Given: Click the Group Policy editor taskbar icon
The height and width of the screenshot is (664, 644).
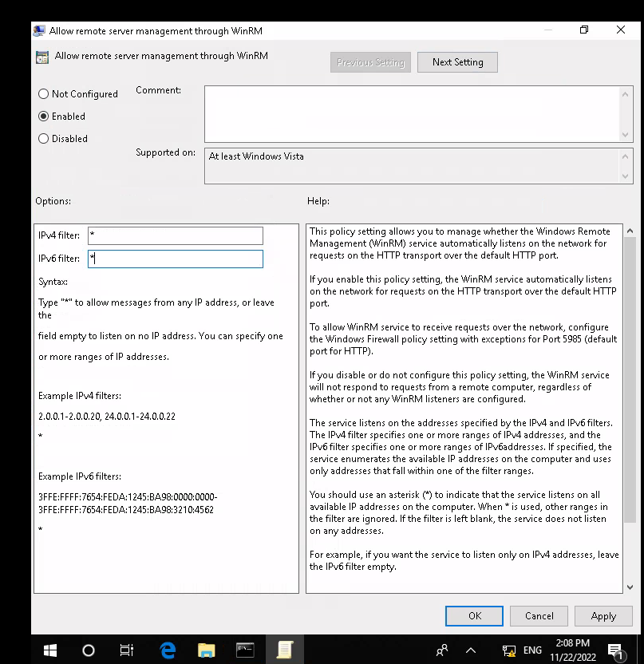Looking at the screenshot, I should 285,650.
